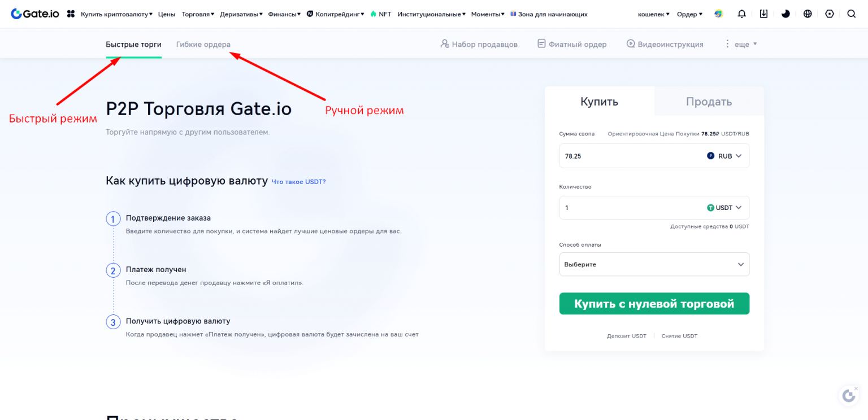Image resolution: width=868 pixels, height=420 pixels.
Task: Click the app download icon
Action: coord(763,14)
